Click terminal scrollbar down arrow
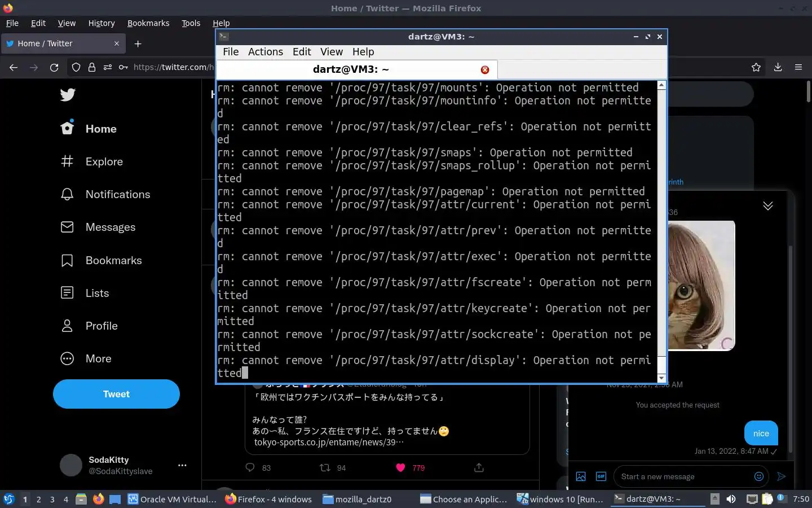 pyautogui.click(x=661, y=378)
